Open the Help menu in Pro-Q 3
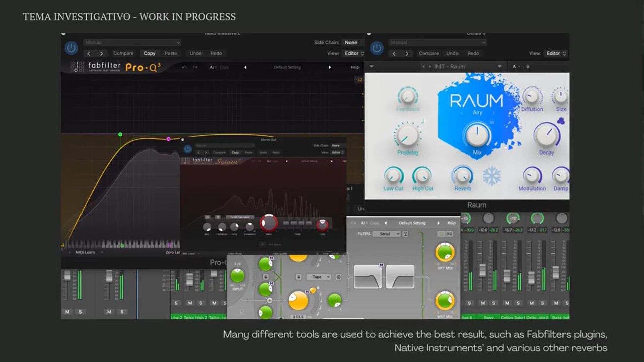Image resolution: width=644 pixels, height=362 pixels. tap(355, 67)
